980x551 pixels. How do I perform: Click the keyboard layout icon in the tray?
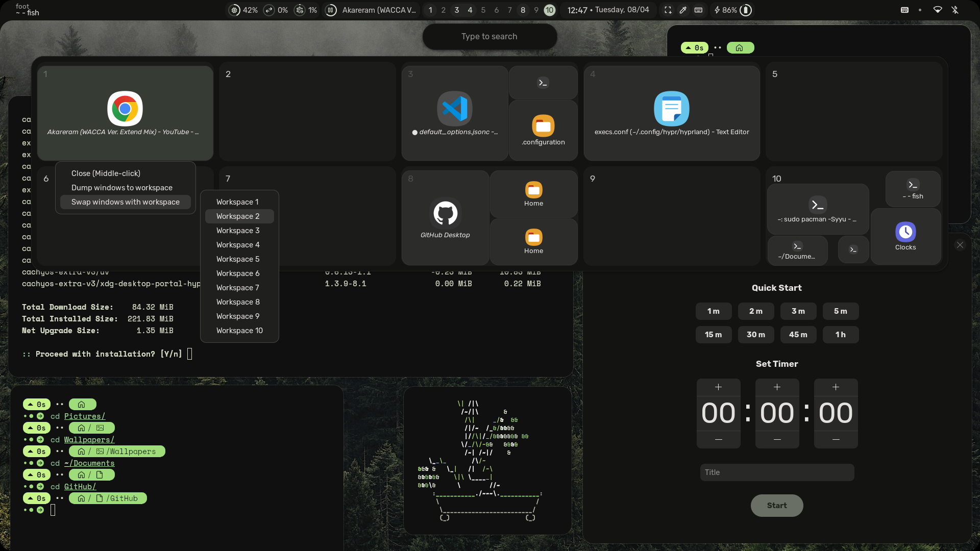tap(904, 10)
